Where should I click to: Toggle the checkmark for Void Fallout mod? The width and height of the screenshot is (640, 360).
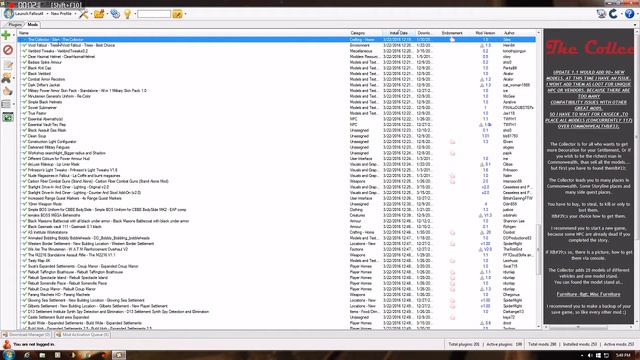click(24, 45)
